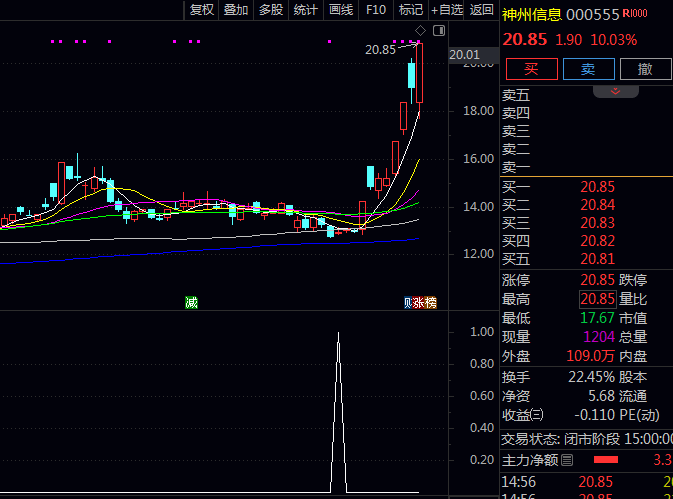Click the 最低 price 17.67
The width and height of the screenshot is (673, 499).
(597, 318)
